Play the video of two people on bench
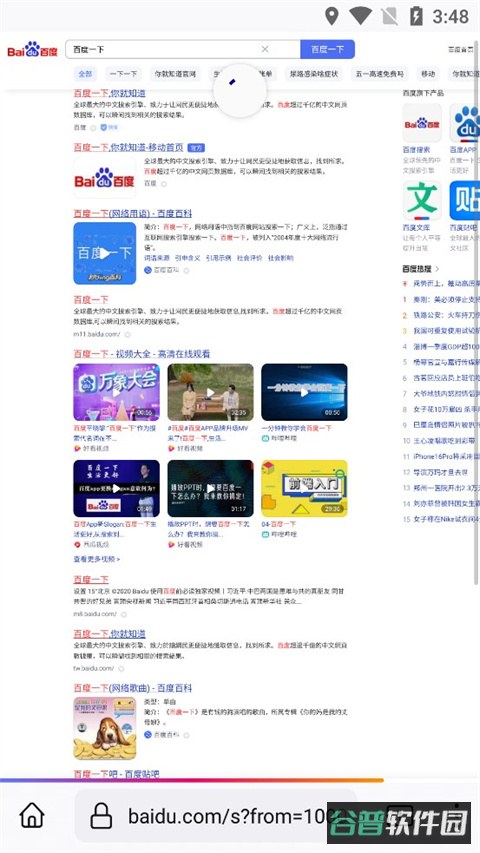Image resolution: width=480 pixels, height=853 pixels. coord(211,392)
